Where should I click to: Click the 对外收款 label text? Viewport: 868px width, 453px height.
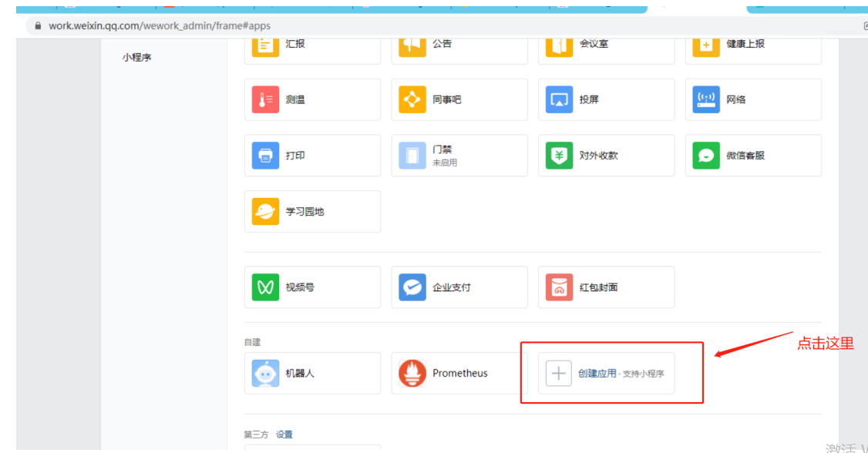click(598, 156)
